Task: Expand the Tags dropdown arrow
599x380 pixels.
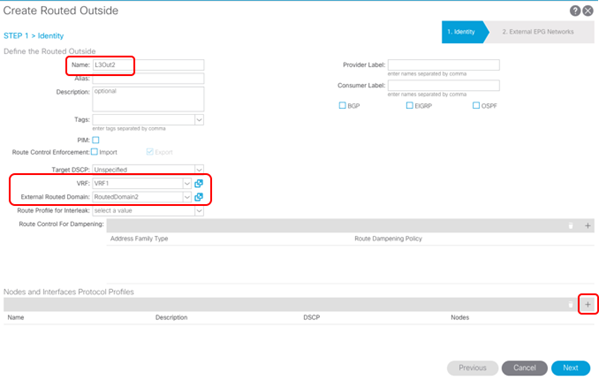Action: pos(199,120)
